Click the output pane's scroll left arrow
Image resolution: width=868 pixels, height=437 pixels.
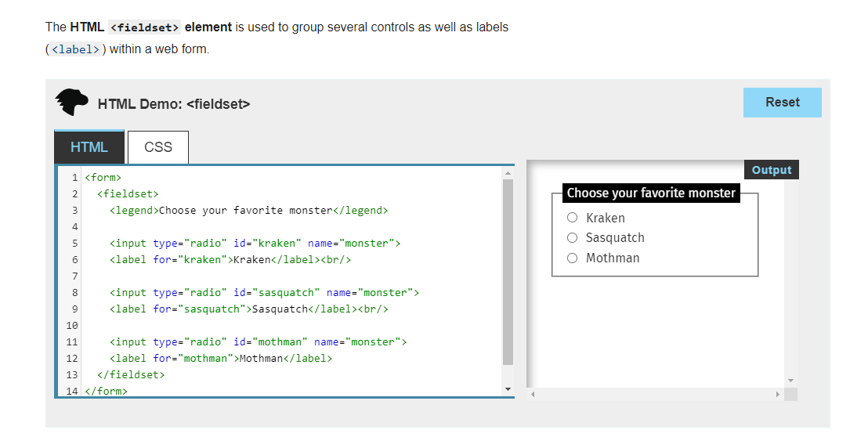click(x=533, y=394)
